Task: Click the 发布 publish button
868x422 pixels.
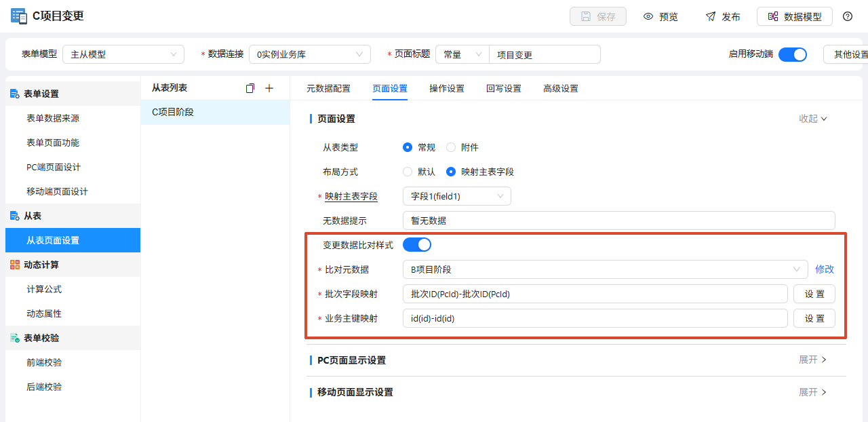Action: point(723,16)
